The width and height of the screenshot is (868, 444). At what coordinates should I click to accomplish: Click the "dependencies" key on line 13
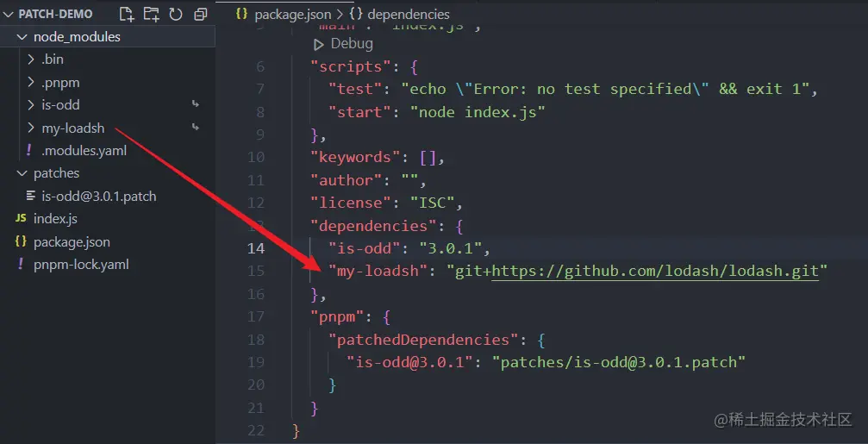coord(374,225)
